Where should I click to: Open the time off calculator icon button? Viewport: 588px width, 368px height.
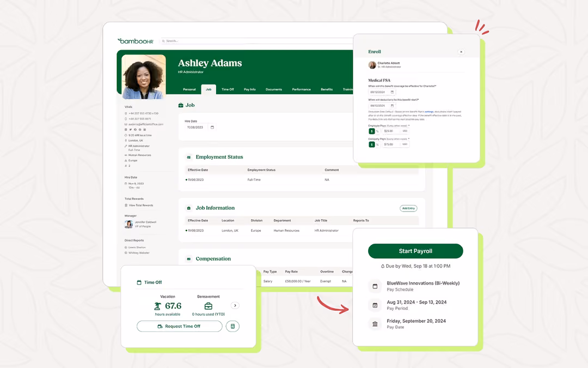tap(232, 327)
